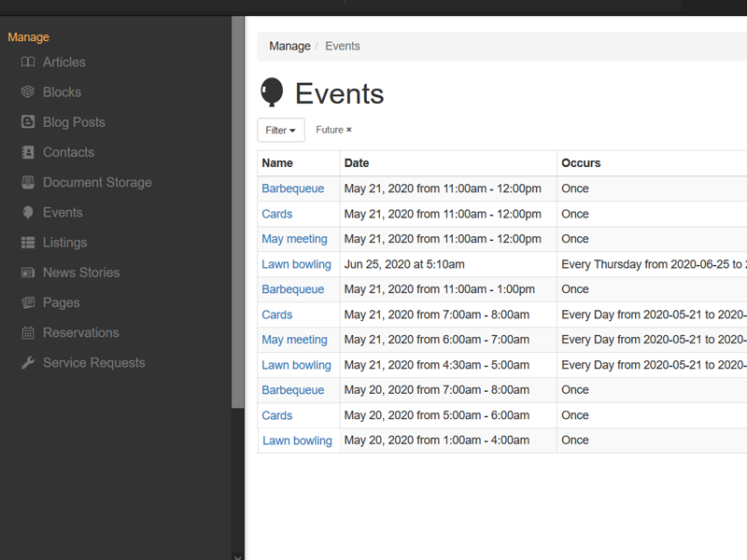Open May meeting event at 11:00am - 12:00pm
Screen dimensions: 747x560
(294, 239)
